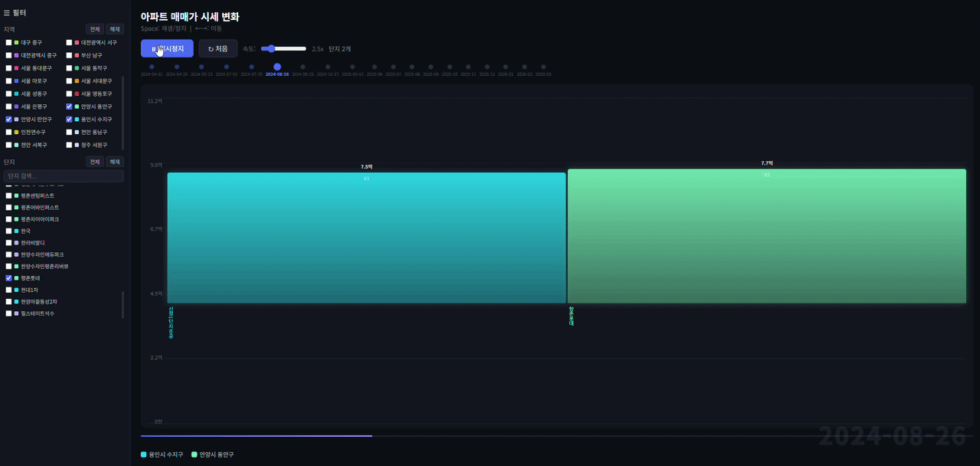The height and width of the screenshot is (466, 980).
Task: Click the 속도 playback speed slider
Action: coord(283,49)
